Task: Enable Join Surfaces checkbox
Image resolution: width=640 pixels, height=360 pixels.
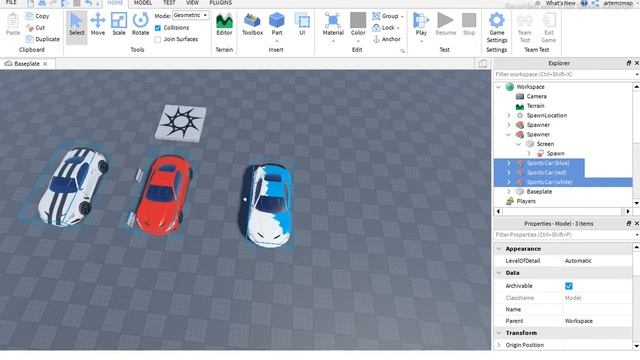Action: click(158, 39)
